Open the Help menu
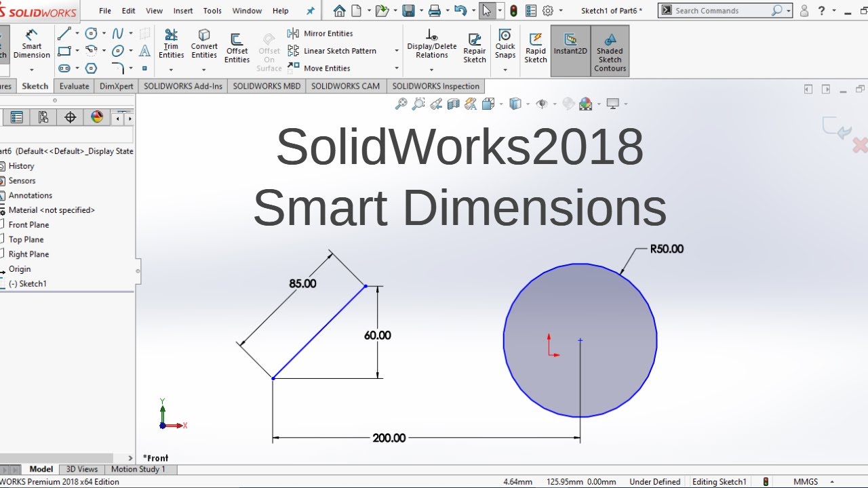The height and width of the screenshot is (488, 868). tap(281, 11)
